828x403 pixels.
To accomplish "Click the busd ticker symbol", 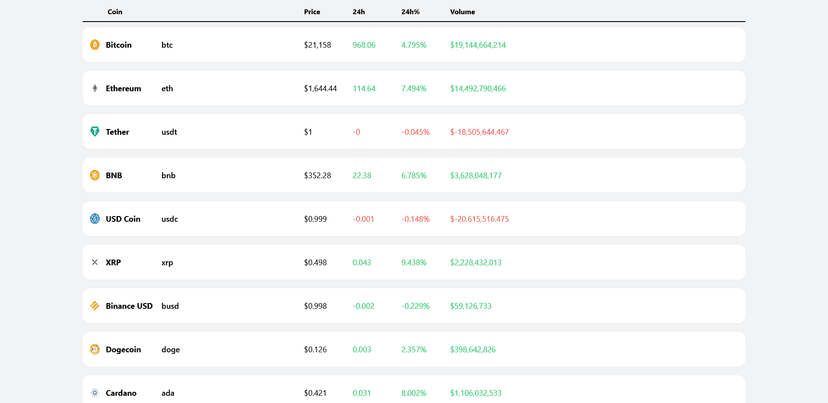I will tap(170, 306).
